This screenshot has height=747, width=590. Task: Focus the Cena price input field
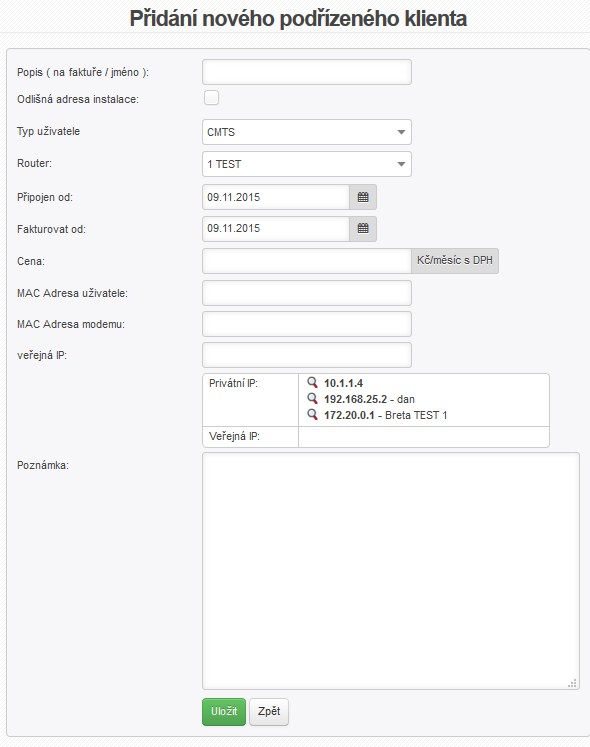(x=307, y=261)
